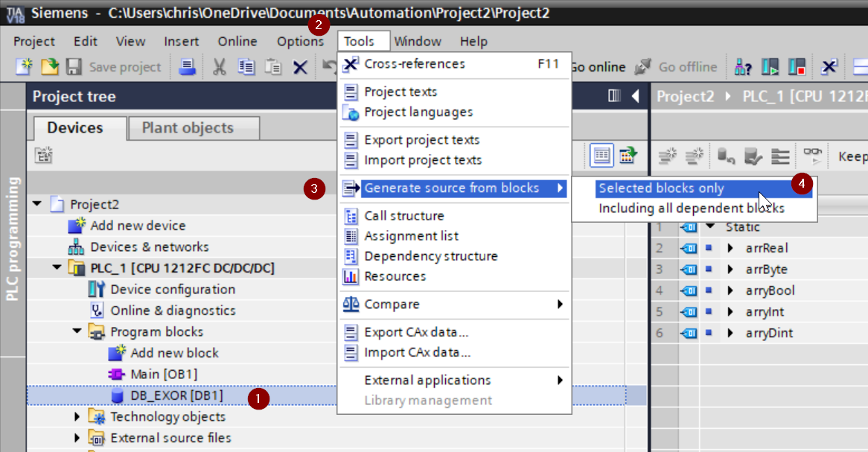Show details view table icon
Image resolution: width=868 pixels, height=452 pixels.
click(601, 155)
